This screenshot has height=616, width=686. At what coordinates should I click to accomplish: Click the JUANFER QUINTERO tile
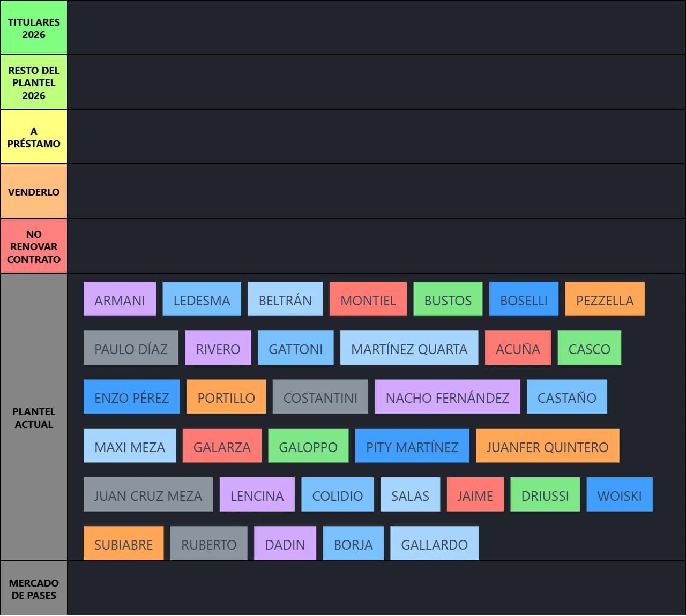coord(547,446)
